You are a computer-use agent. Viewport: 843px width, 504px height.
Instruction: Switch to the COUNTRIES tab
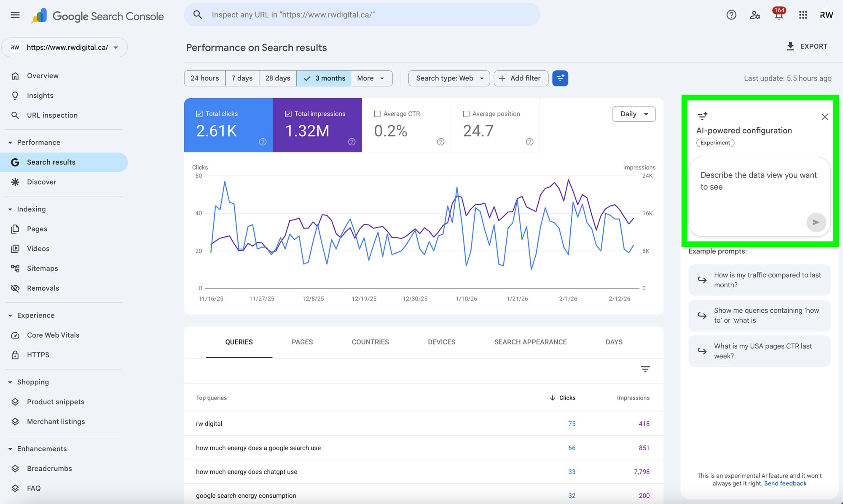370,342
